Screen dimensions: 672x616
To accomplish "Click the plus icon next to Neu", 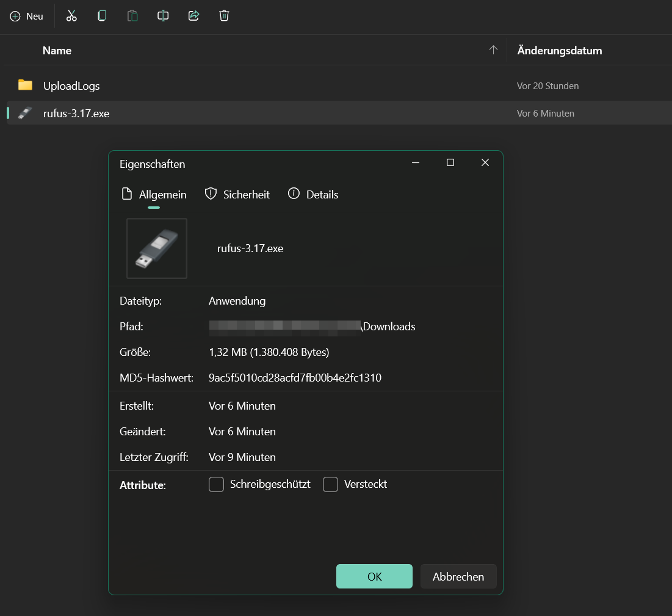I will (x=13, y=16).
